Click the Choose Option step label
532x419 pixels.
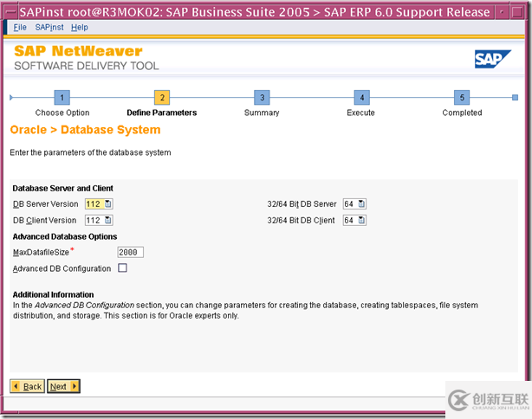(x=62, y=113)
